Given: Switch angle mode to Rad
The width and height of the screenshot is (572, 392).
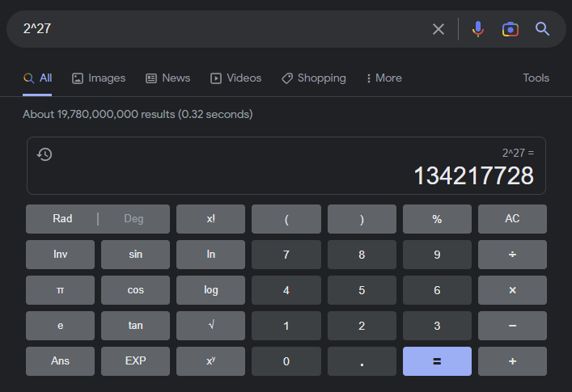Looking at the screenshot, I should point(62,219).
